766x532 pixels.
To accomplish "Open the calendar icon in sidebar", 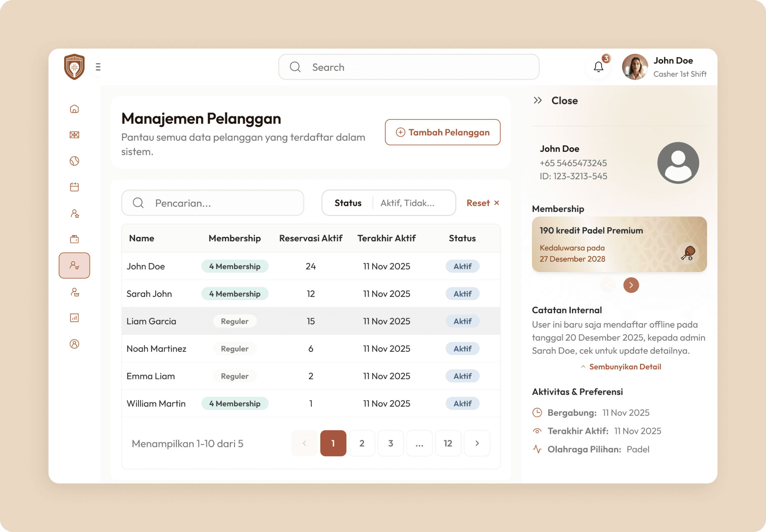I will [74, 187].
